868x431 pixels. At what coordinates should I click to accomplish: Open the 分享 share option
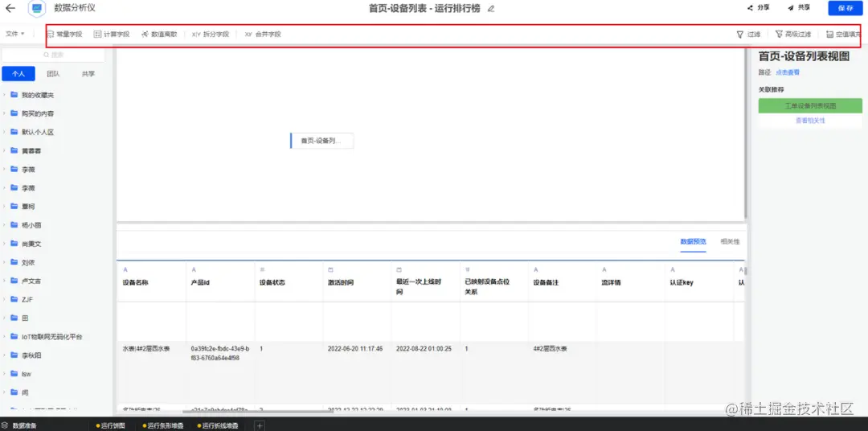[x=759, y=8]
